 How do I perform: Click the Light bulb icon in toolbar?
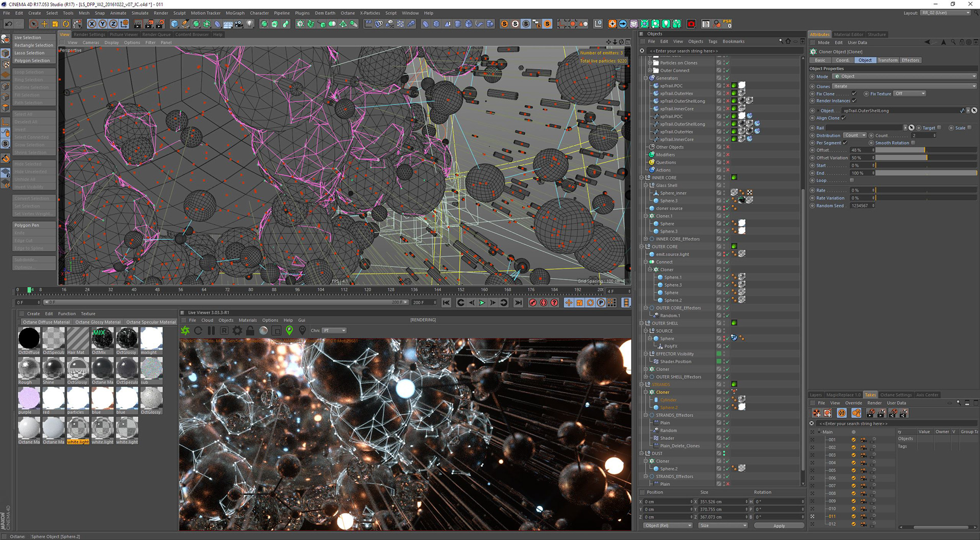click(x=250, y=23)
